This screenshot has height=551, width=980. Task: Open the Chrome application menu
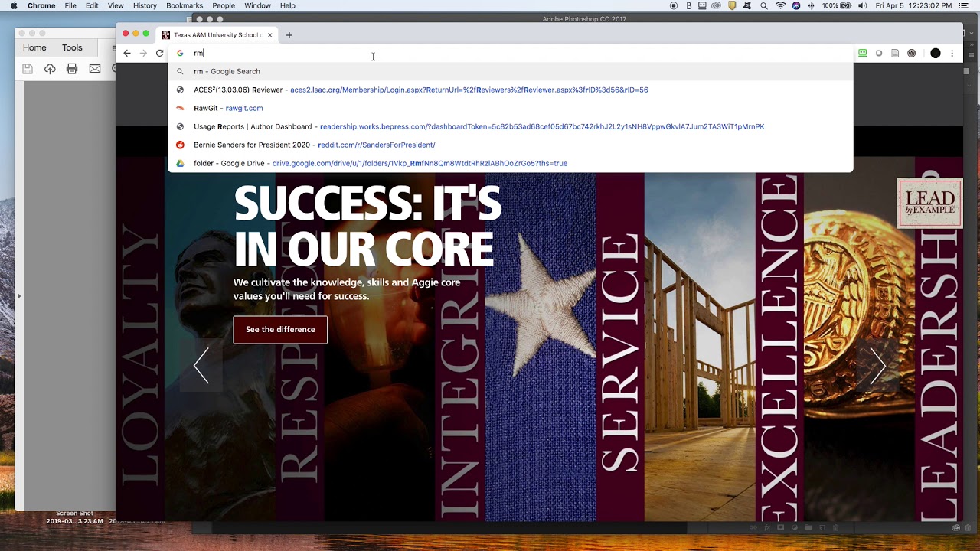41,5
